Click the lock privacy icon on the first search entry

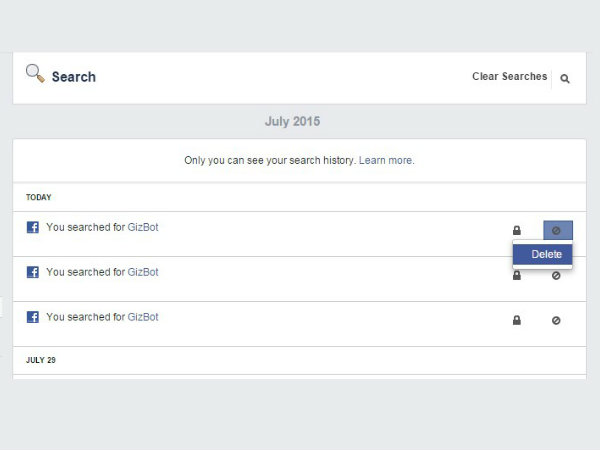click(517, 231)
